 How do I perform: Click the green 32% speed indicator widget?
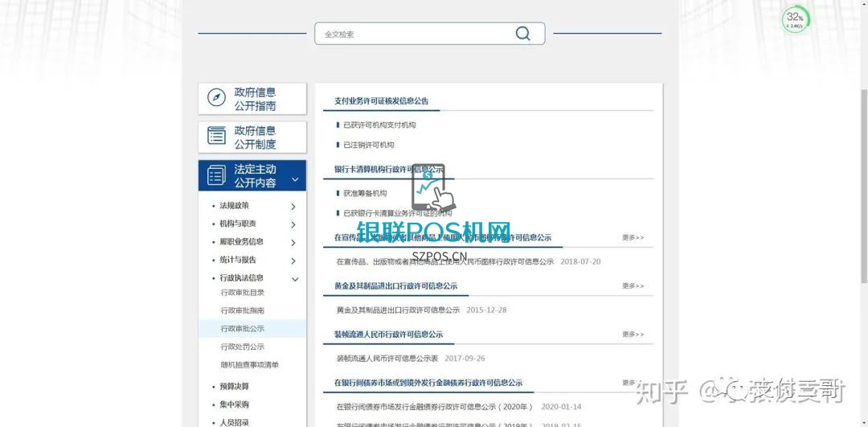pyautogui.click(x=795, y=20)
